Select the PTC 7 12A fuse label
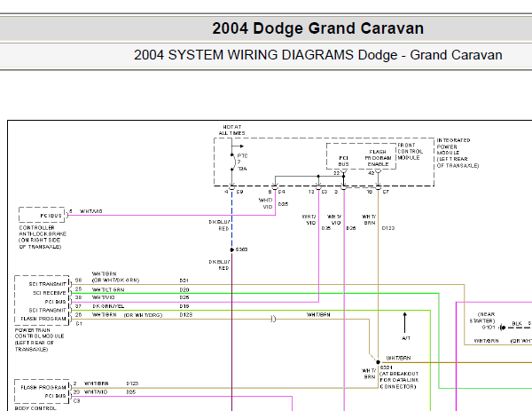This screenshot has width=532, height=411. 242,162
